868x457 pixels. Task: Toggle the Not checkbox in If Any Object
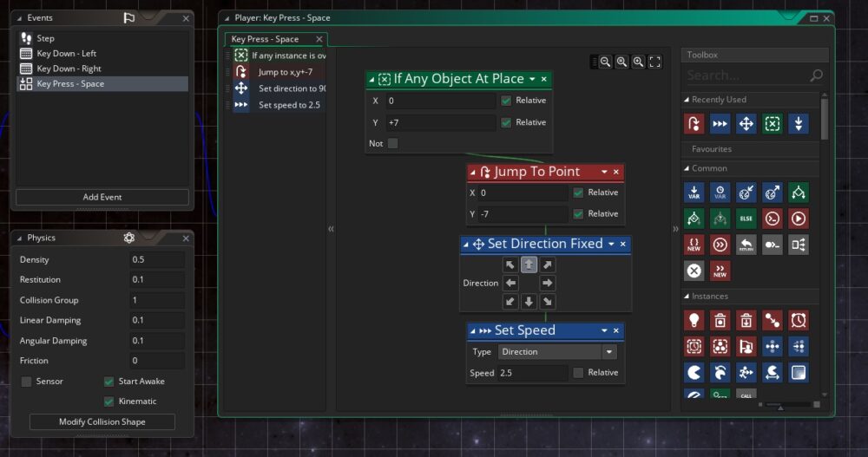(393, 143)
